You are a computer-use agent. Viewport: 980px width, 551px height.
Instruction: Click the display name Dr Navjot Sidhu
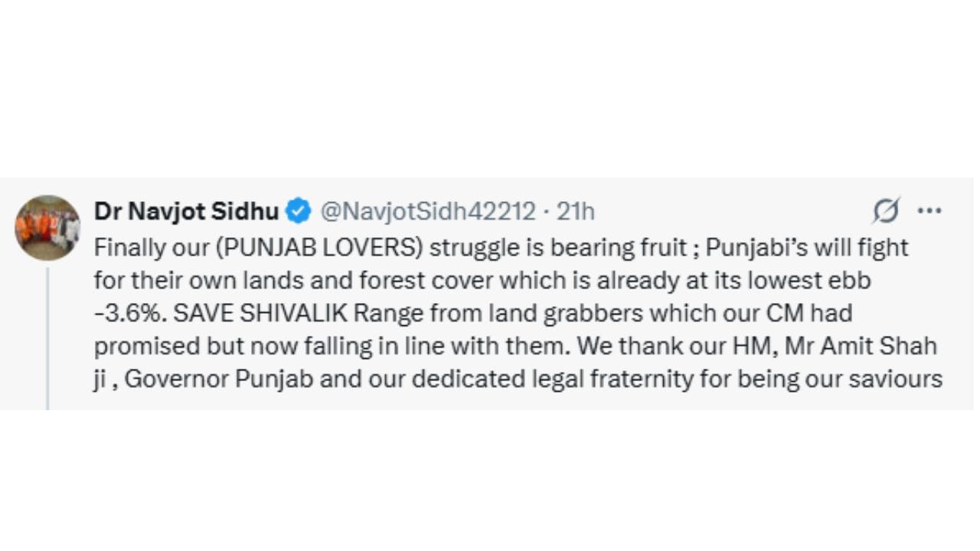[186, 211]
